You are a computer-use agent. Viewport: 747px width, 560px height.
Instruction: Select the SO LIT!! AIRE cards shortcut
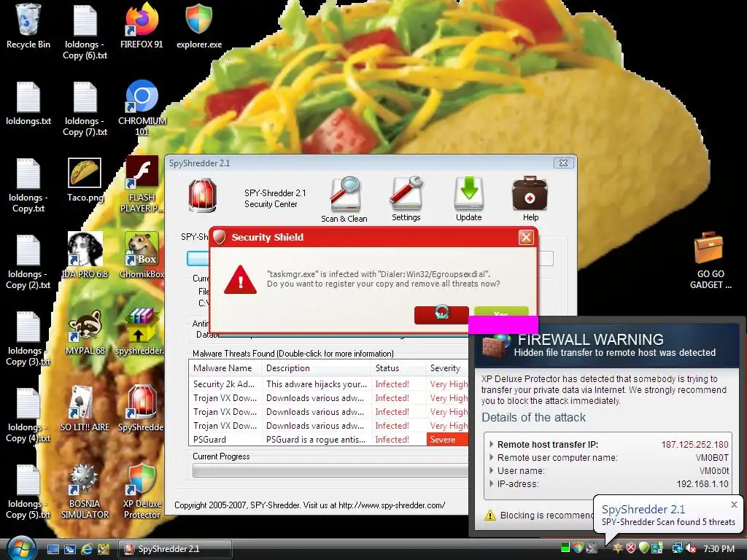pyautogui.click(x=85, y=408)
